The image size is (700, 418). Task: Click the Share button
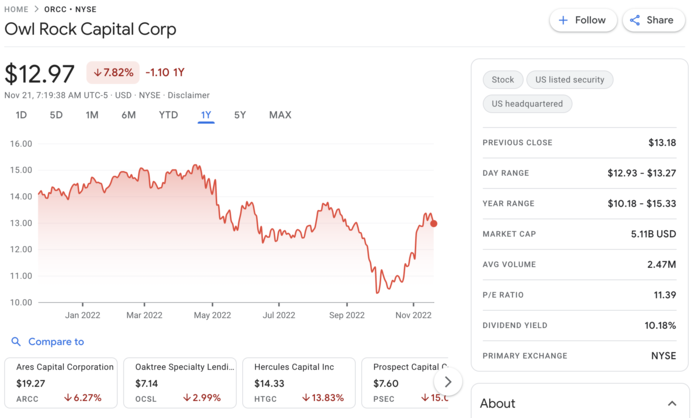click(x=654, y=21)
